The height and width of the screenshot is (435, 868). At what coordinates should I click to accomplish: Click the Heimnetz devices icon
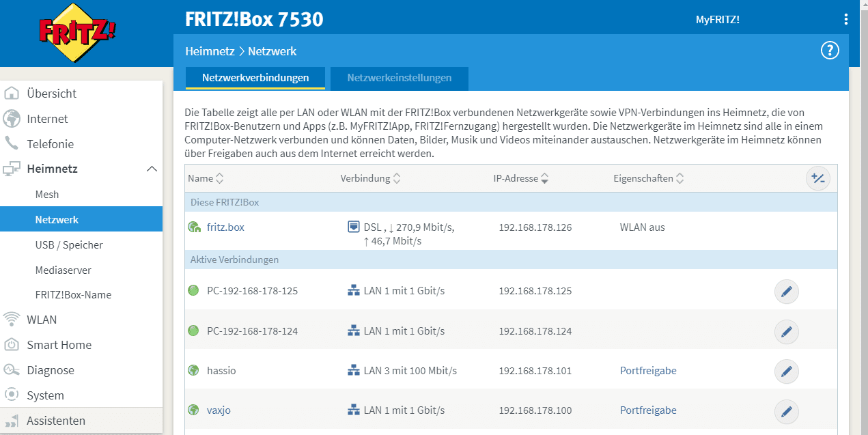tap(12, 169)
